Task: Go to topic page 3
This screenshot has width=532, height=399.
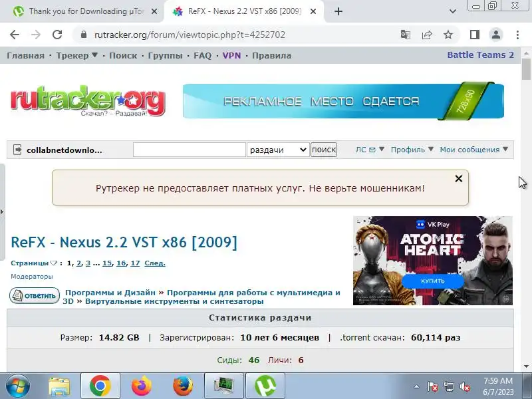Action: coord(88,263)
